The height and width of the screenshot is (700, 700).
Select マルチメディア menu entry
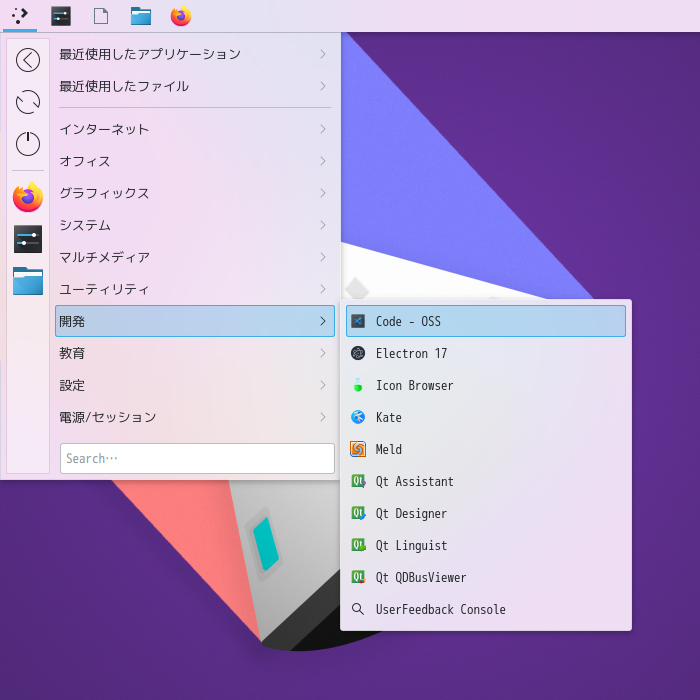[x=195, y=257]
